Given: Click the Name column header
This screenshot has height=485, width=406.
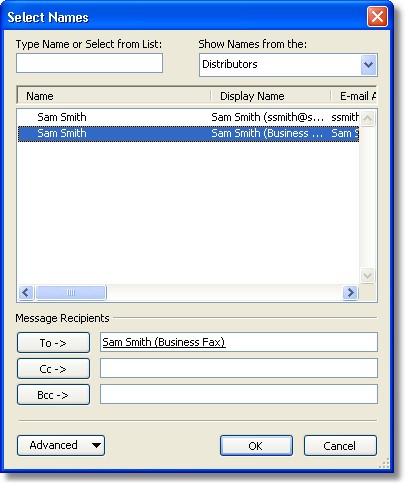Looking at the screenshot, I should coord(114,96).
